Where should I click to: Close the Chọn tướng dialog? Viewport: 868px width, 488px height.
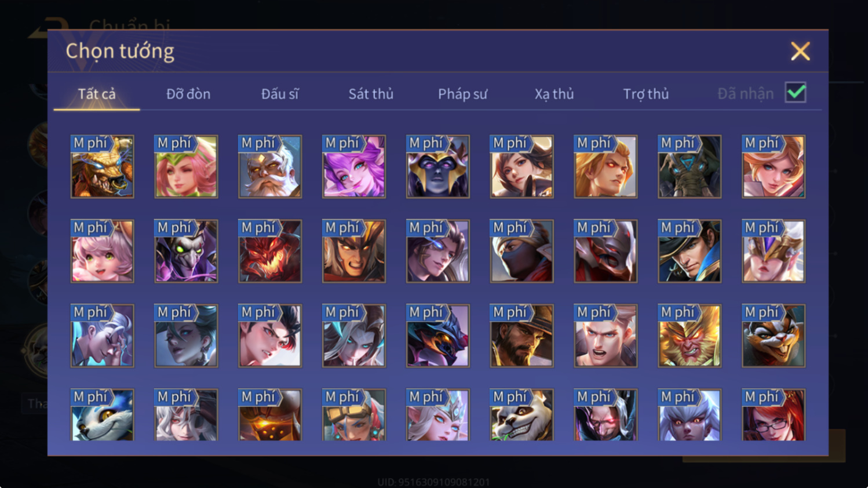point(800,52)
